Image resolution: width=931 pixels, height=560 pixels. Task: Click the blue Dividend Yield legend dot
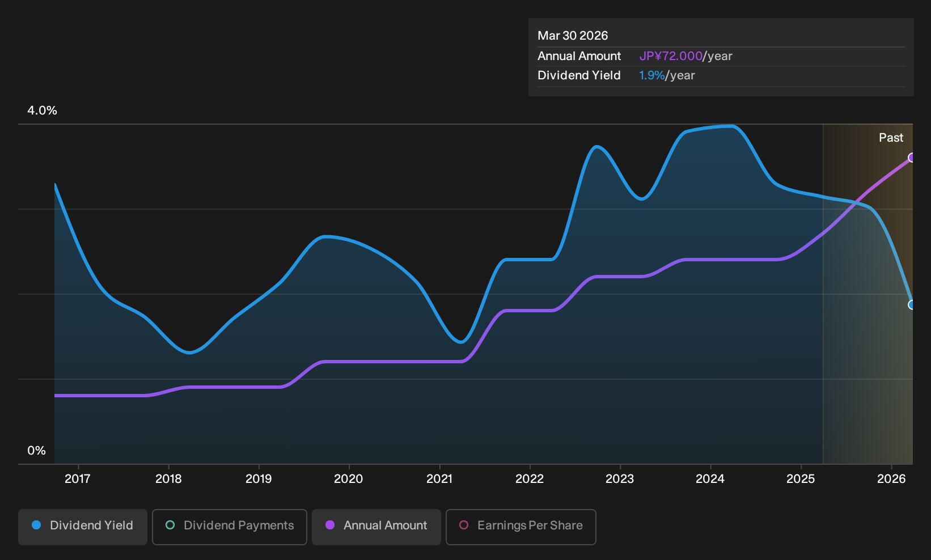tap(36, 525)
